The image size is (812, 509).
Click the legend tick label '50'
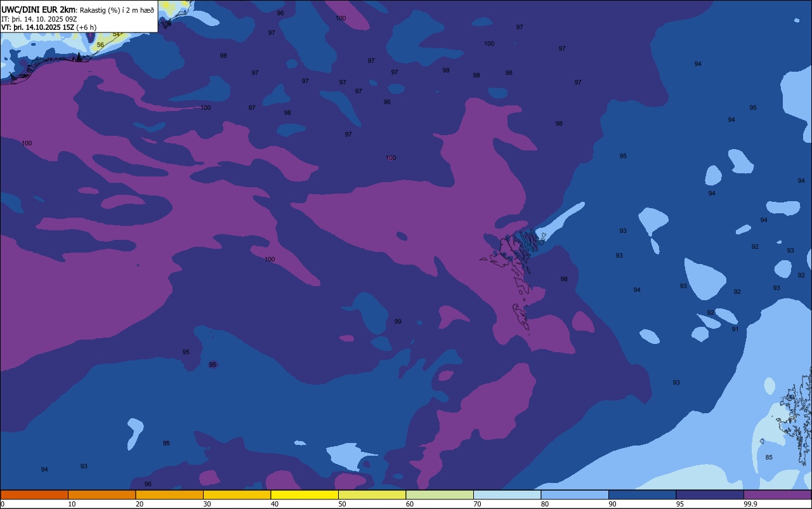point(342,504)
